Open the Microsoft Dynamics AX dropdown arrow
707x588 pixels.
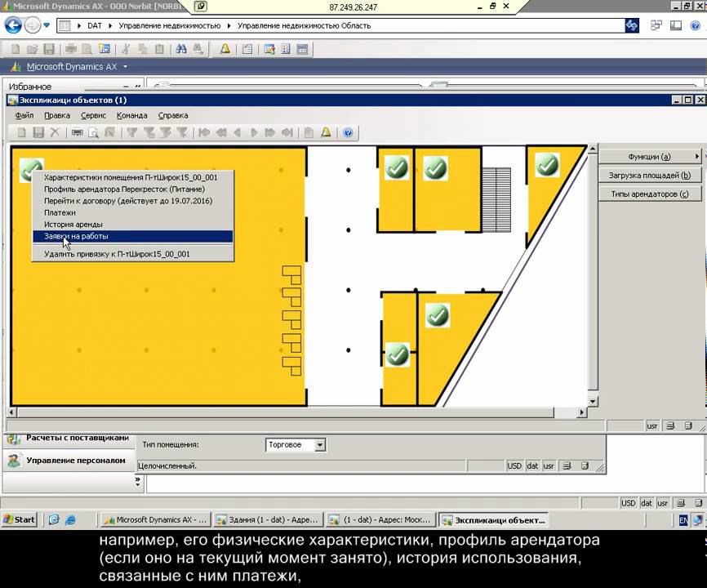pyautogui.click(x=125, y=67)
